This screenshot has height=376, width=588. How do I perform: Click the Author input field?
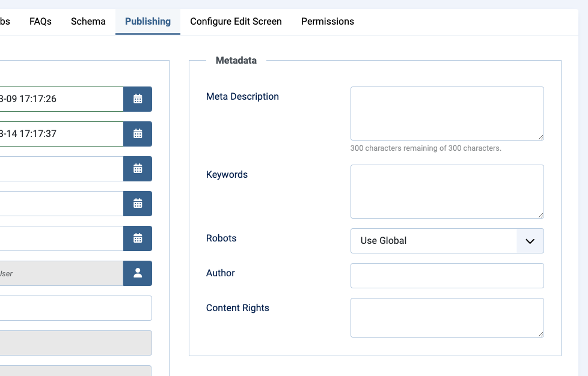tap(447, 276)
